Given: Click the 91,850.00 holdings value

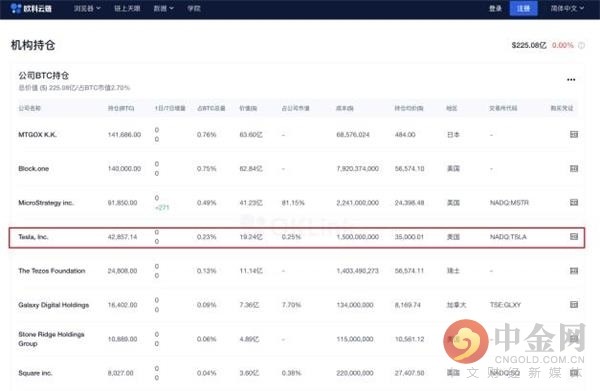Looking at the screenshot, I should [122, 203].
